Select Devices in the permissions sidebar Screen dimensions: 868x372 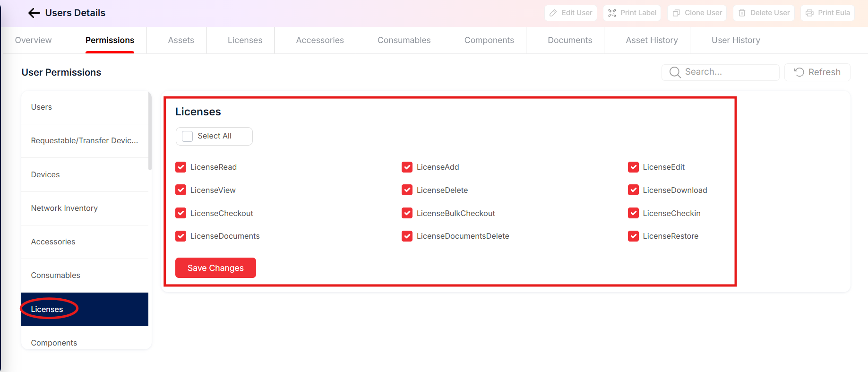tap(85, 175)
